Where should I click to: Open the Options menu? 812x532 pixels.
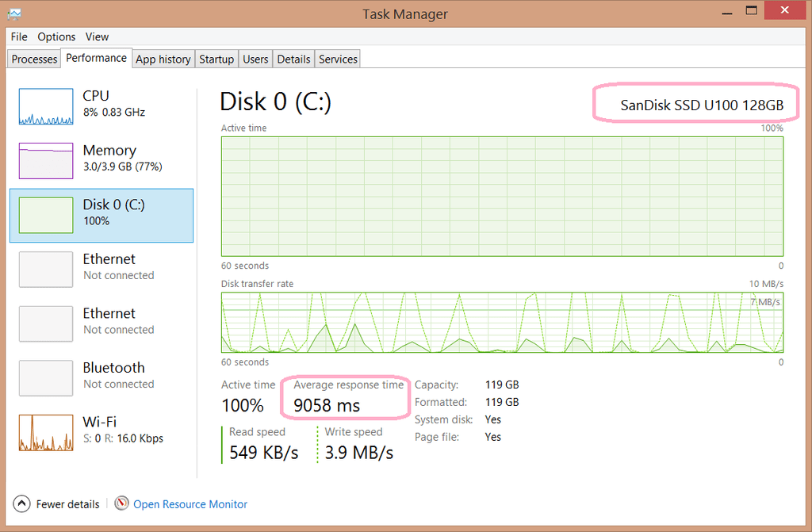[x=56, y=36]
